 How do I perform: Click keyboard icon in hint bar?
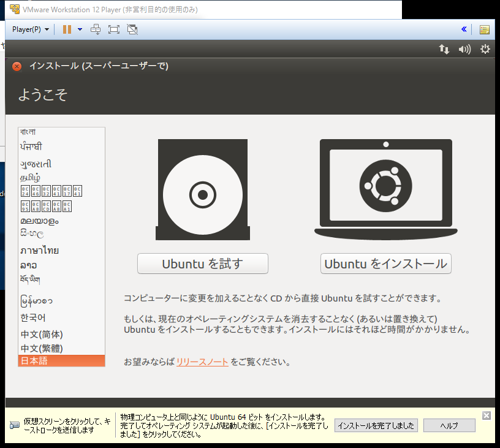click(x=15, y=425)
